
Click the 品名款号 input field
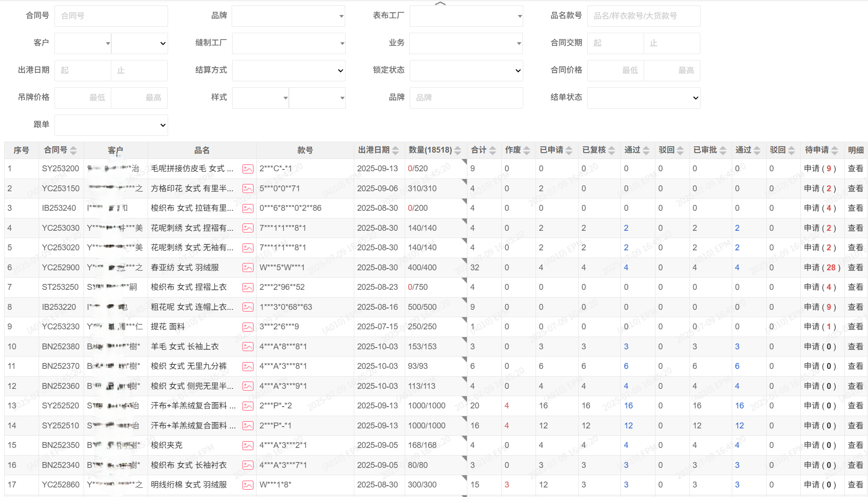(644, 16)
